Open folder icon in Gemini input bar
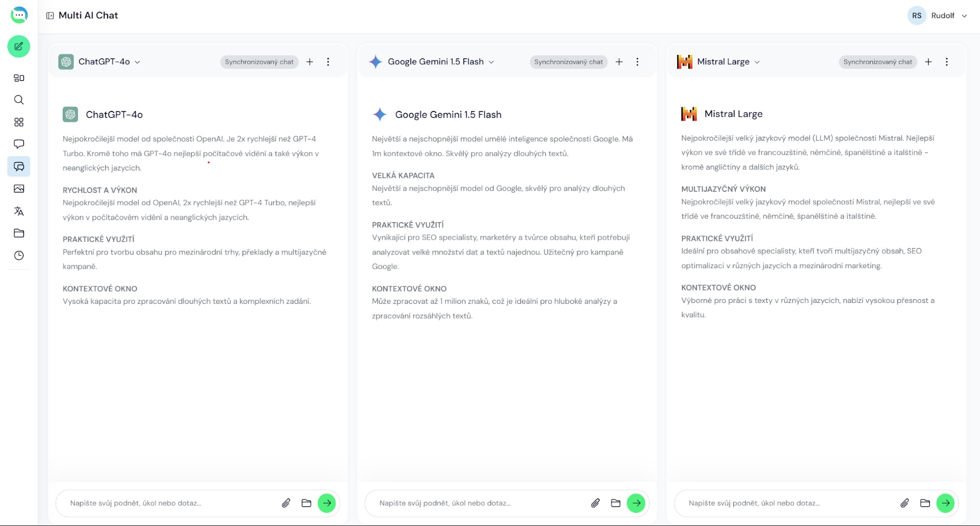 coord(616,503)
